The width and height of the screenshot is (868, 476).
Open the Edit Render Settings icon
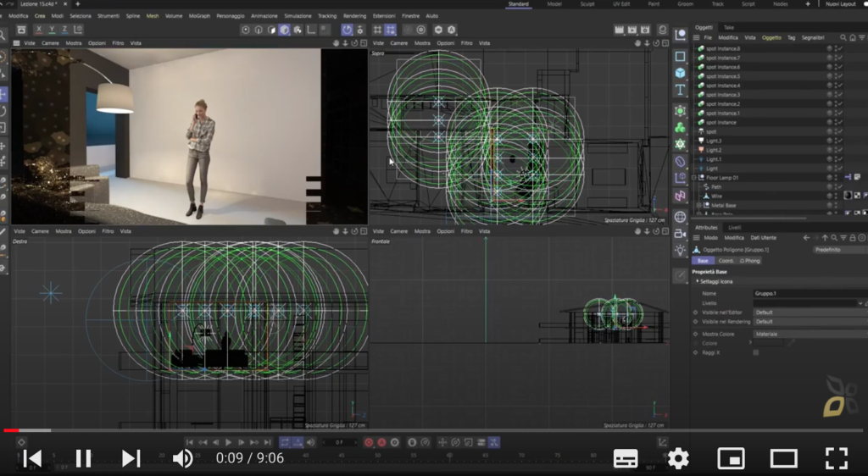(x=645, y=30)
